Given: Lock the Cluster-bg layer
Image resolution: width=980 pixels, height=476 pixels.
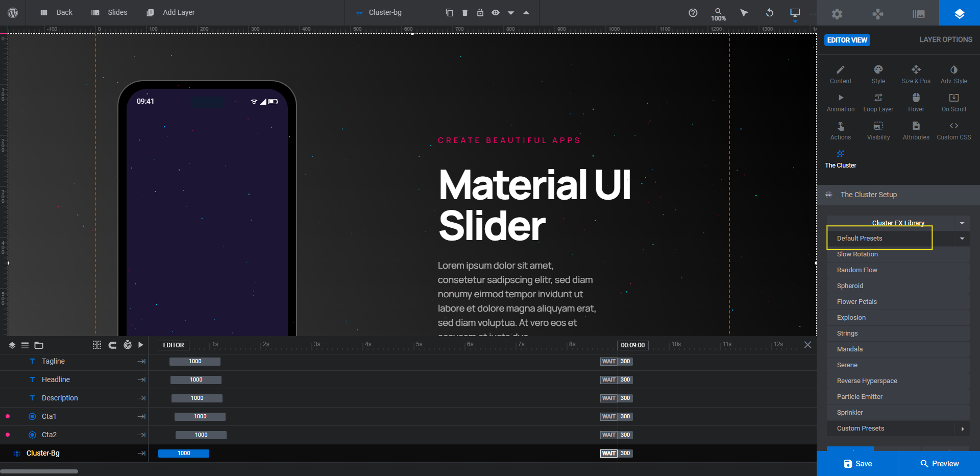Looking at the screenshot, I should [480, 12].
